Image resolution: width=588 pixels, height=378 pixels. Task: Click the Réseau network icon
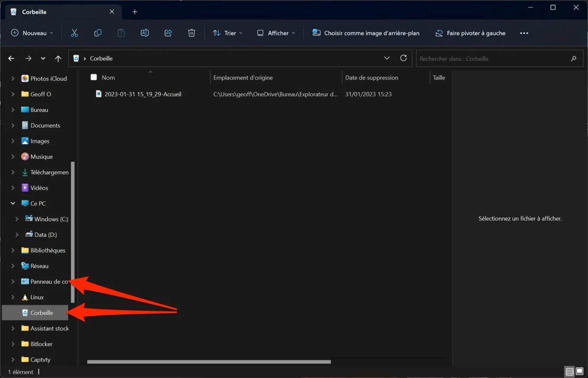click(25, 266)
